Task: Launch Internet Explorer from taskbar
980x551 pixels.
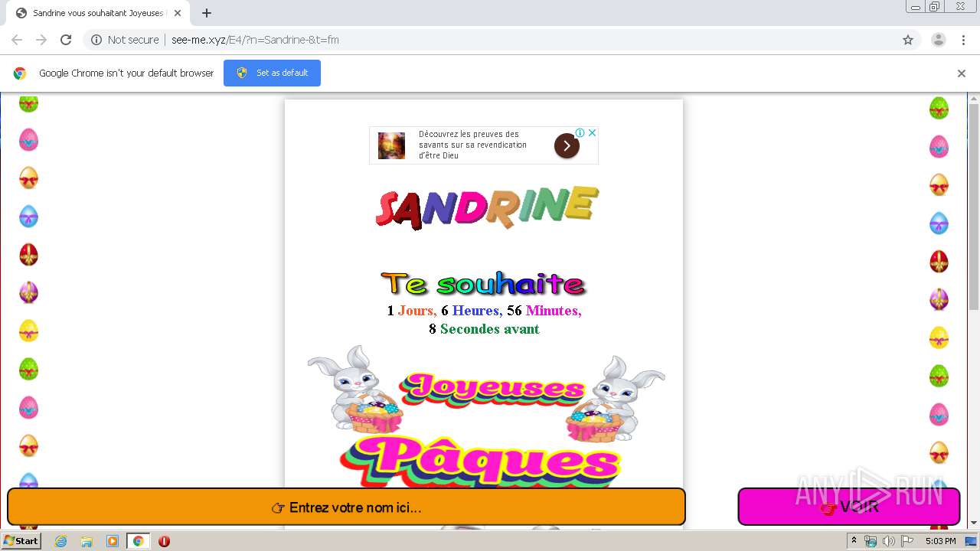Action: tap(60, 541)
